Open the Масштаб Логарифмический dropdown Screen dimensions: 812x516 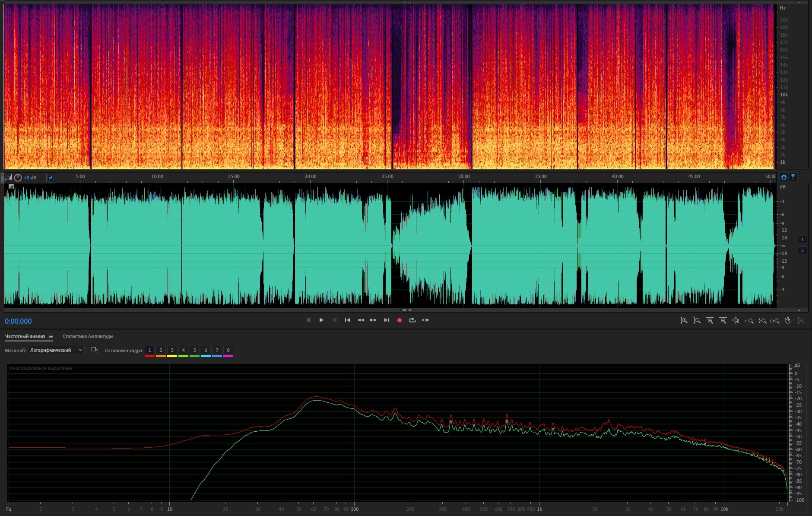tap(56, 350)
